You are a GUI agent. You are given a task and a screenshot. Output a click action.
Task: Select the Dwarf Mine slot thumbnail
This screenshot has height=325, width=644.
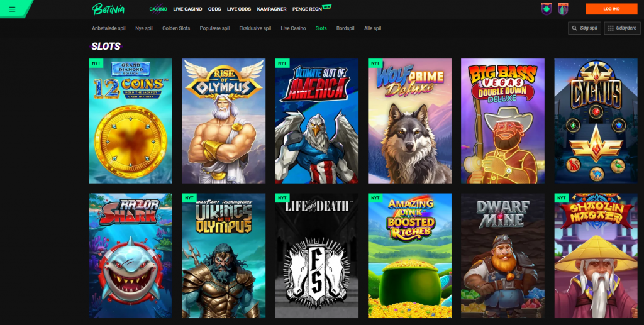(502, 255)
